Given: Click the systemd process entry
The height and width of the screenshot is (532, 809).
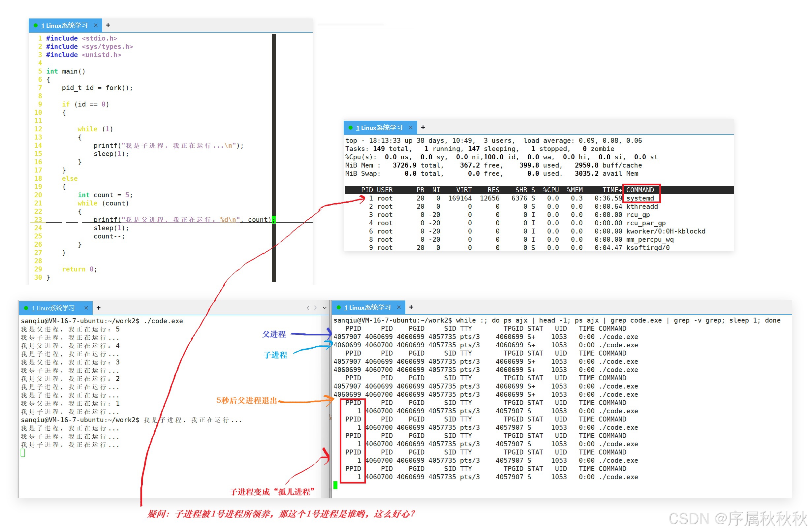Looking at the screenshot, I should [x=640, y=198].
